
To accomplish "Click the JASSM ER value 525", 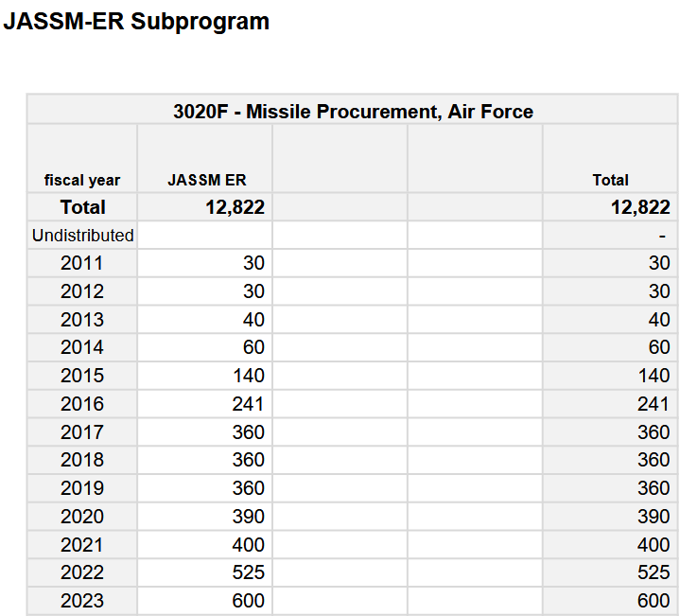I will click(x=249, y=572).
